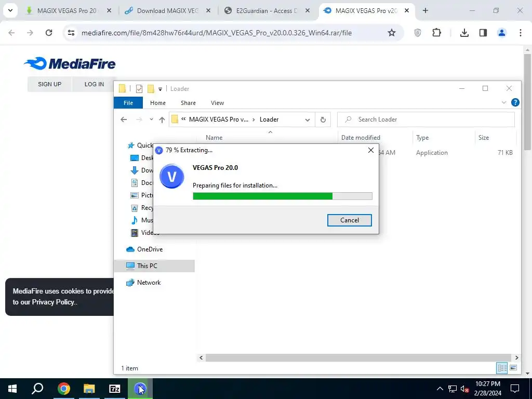Switch to the first MAGIX VEGAS Pro 20 tab

(x=67, y=11)
